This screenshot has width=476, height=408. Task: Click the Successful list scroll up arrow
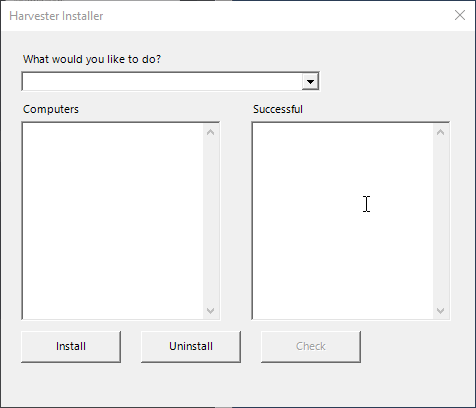440,132
